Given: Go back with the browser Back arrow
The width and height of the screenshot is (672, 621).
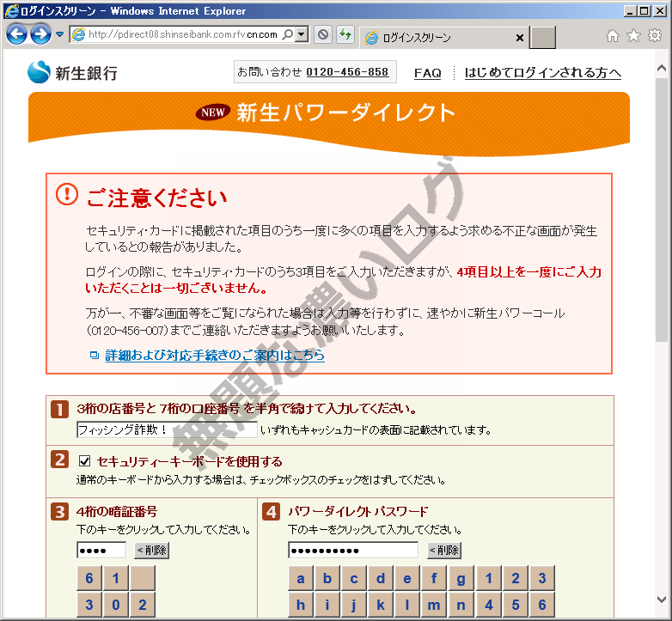Looking at the screenshot, I should [x=16, y=34].
